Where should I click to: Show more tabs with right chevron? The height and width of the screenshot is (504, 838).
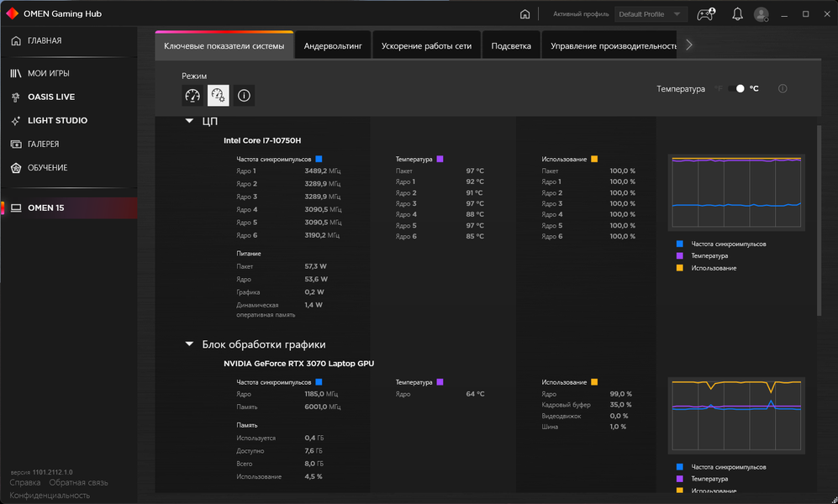[689, 45]
